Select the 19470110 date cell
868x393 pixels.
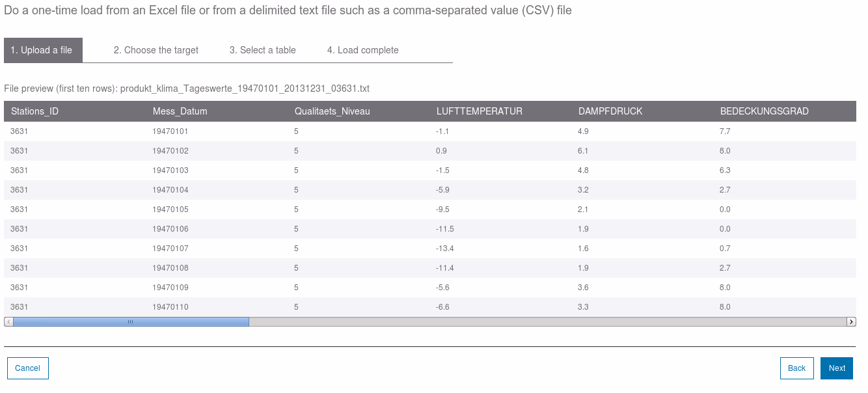(170, 307)
